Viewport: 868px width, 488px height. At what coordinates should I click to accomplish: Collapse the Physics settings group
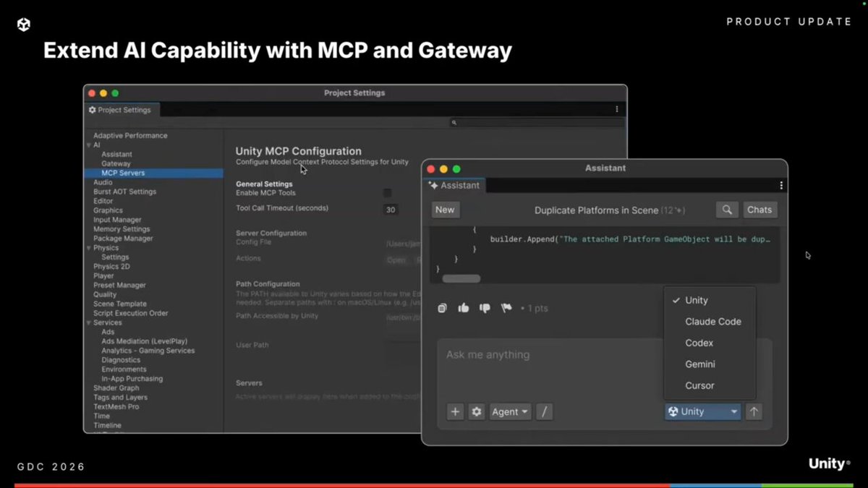(89, 248)
